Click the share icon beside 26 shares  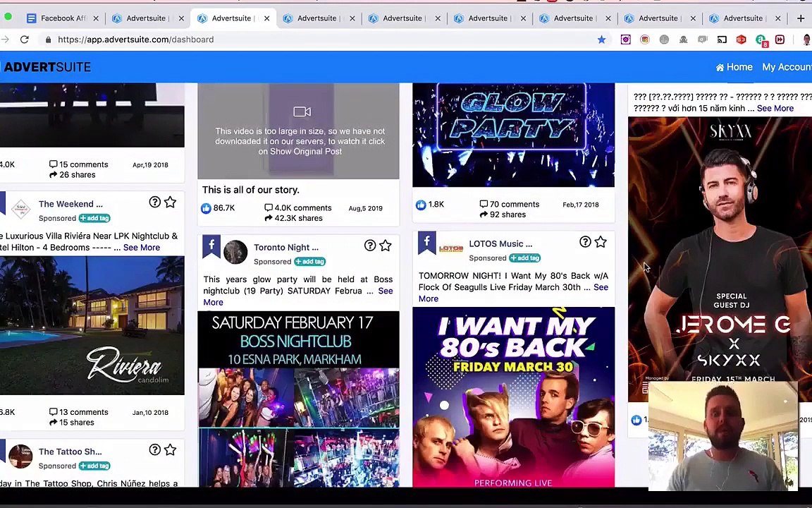coord(53,175)
